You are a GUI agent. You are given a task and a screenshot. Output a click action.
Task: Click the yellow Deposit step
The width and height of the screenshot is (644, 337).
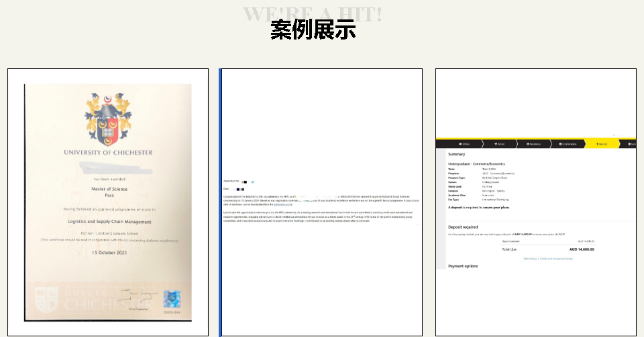tap(602, 144)
